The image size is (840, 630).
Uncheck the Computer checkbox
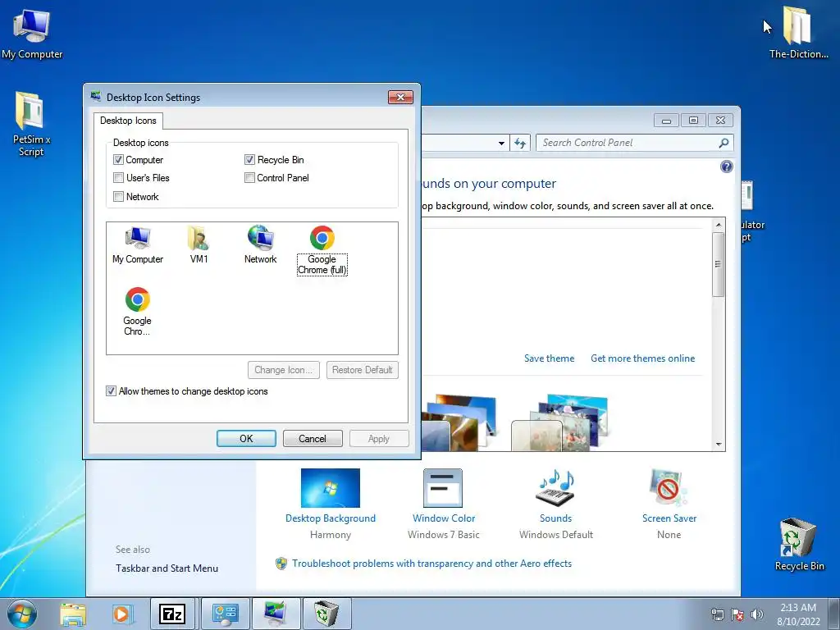tap(118, 160)
